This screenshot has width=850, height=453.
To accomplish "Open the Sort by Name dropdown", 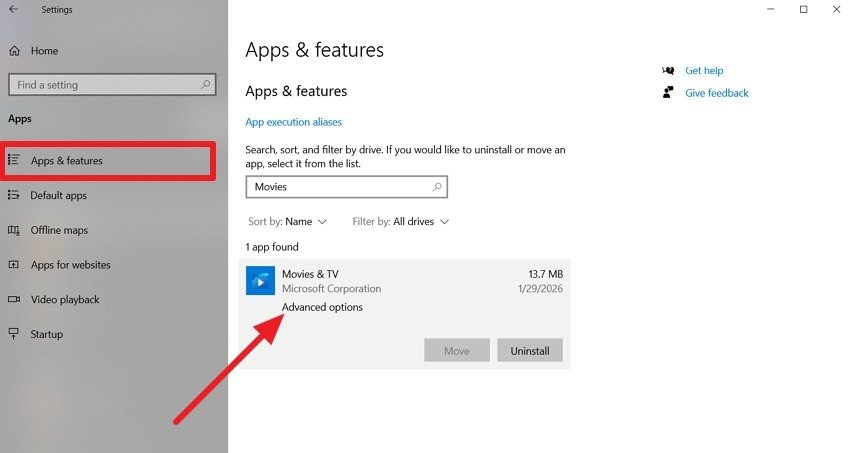I will click(x=287, y=222).
